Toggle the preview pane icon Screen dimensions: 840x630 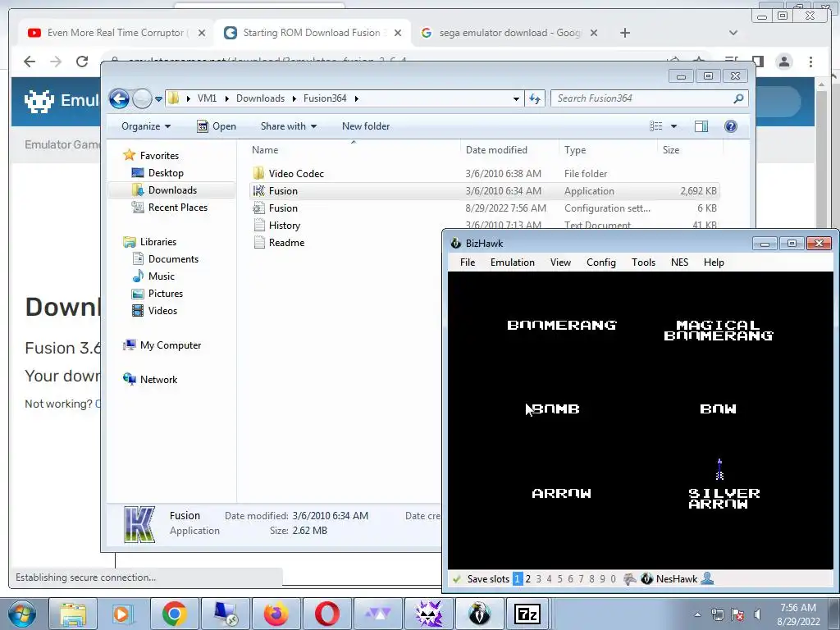tap(701, 126)
